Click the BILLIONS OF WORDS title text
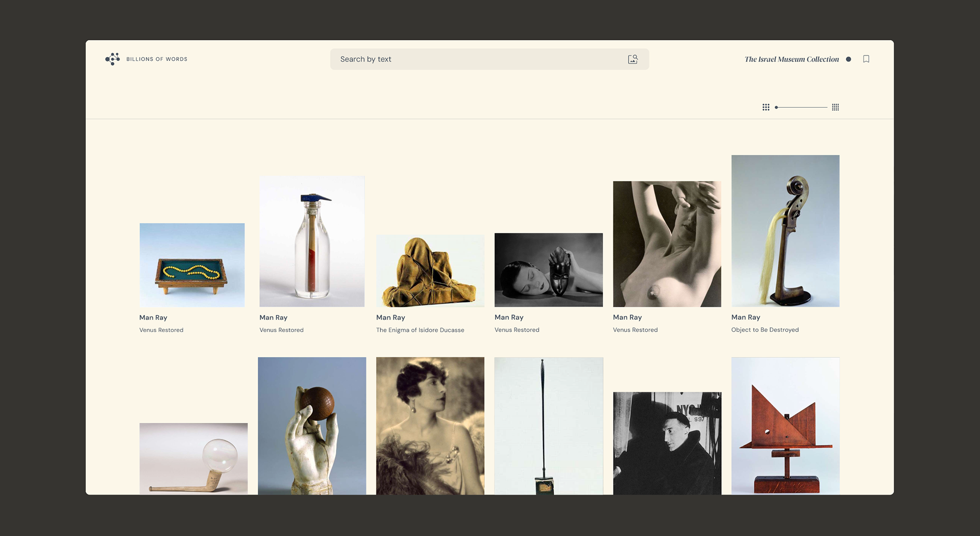Image resolution: width=980 pixels, height=536 pixels. coord(157,59)
